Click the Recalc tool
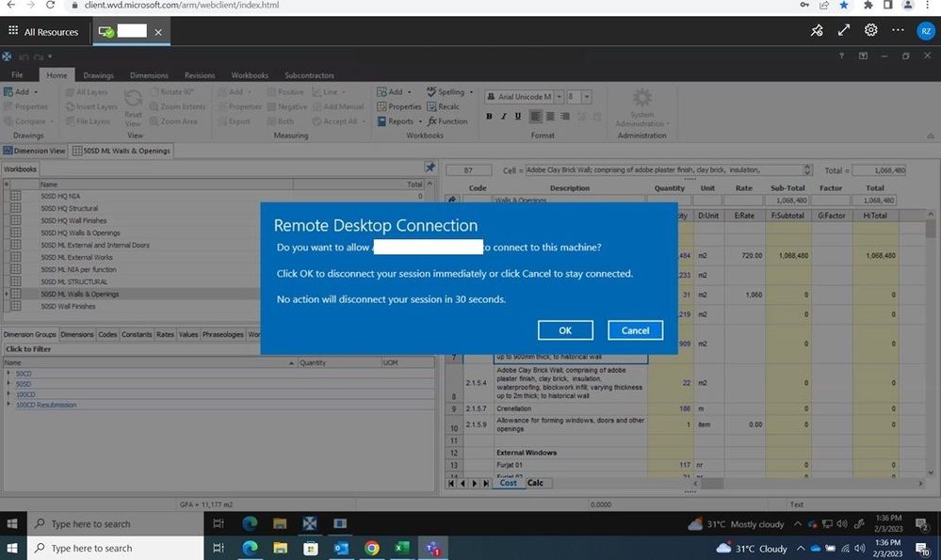This screenshot has width=941, height=560. [443, 106]
